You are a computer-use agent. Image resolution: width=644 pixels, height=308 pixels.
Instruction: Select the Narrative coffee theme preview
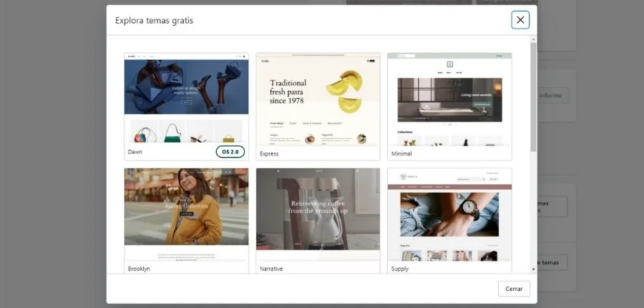318,213
